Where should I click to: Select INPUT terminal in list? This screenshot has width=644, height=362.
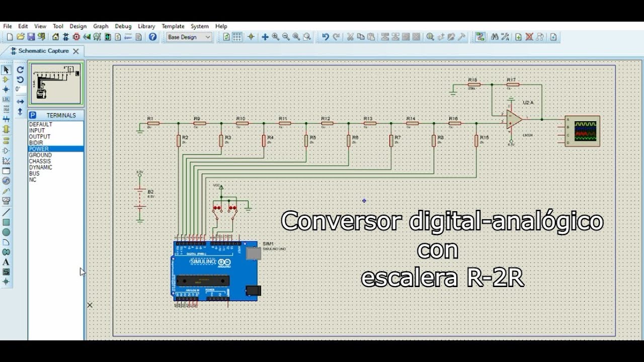(x=56, y=131)
